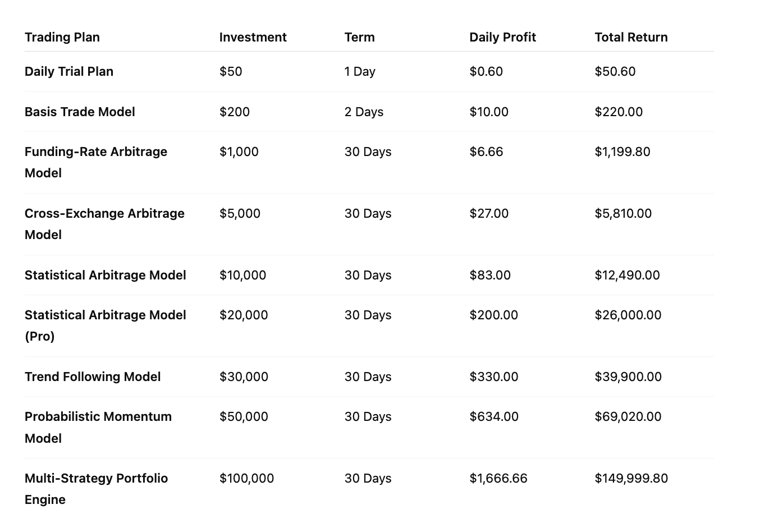The image size is (769, 532).
Task: Click the Total Return column header
Action: pos(631,37)
